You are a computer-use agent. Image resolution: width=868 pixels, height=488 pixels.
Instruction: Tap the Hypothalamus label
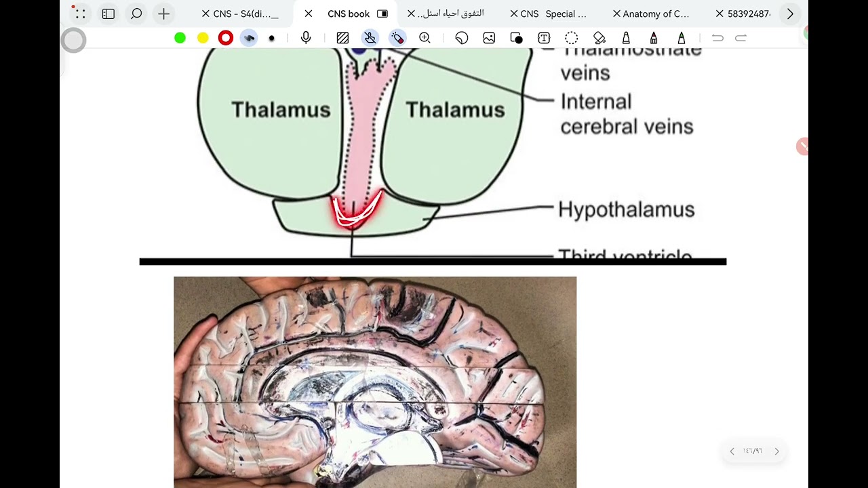(x=627, y=209)
